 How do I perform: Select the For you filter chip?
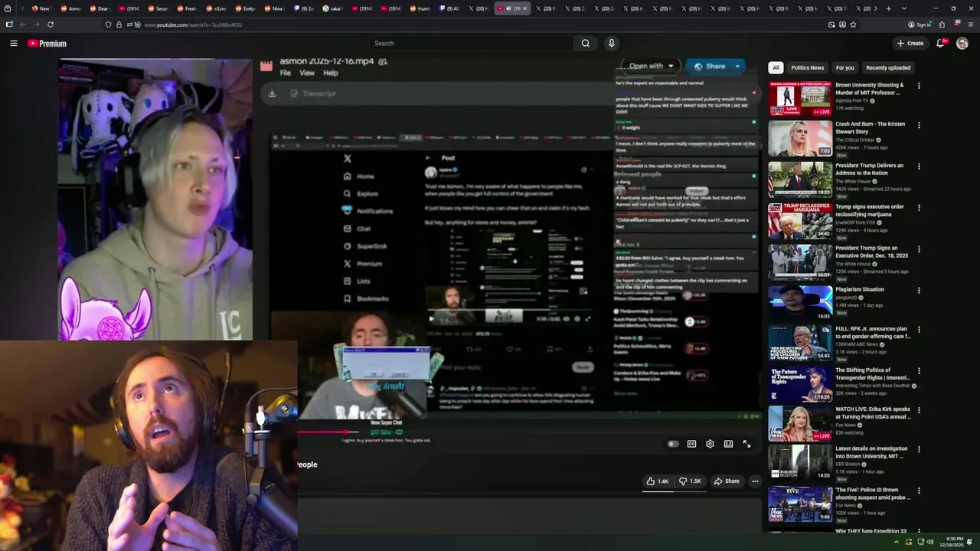(x=845, y=67)
